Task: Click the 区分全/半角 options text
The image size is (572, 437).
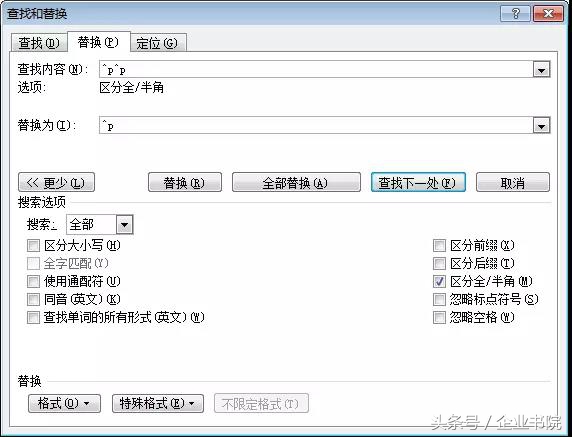Action: pyautogui.click(x=131, y=88)
